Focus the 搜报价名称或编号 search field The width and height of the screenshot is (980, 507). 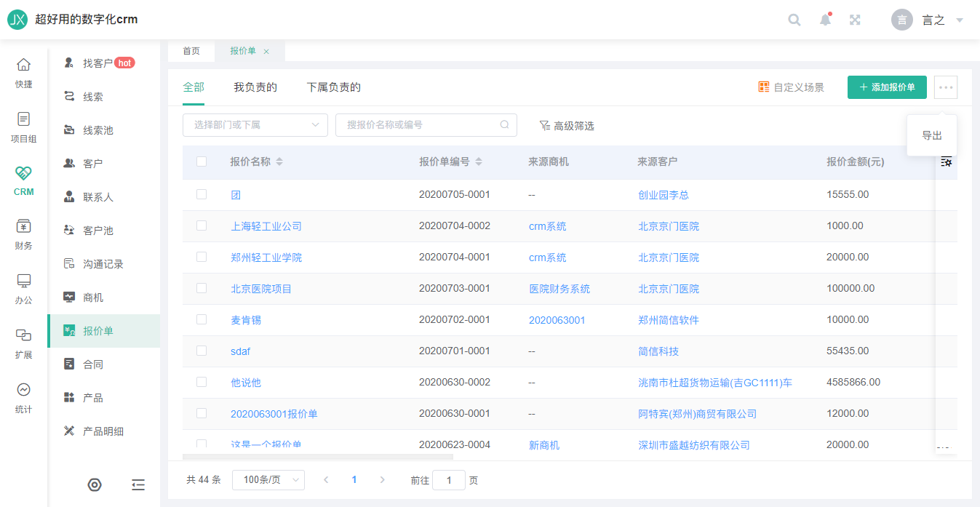coord(426,125)
